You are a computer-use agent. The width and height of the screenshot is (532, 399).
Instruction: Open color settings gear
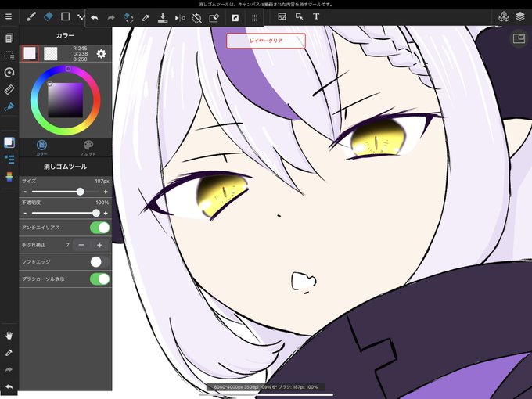101,54
